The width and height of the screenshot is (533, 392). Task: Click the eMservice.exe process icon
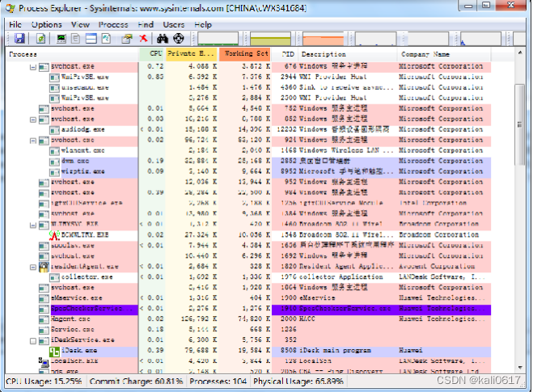(44, 298)
